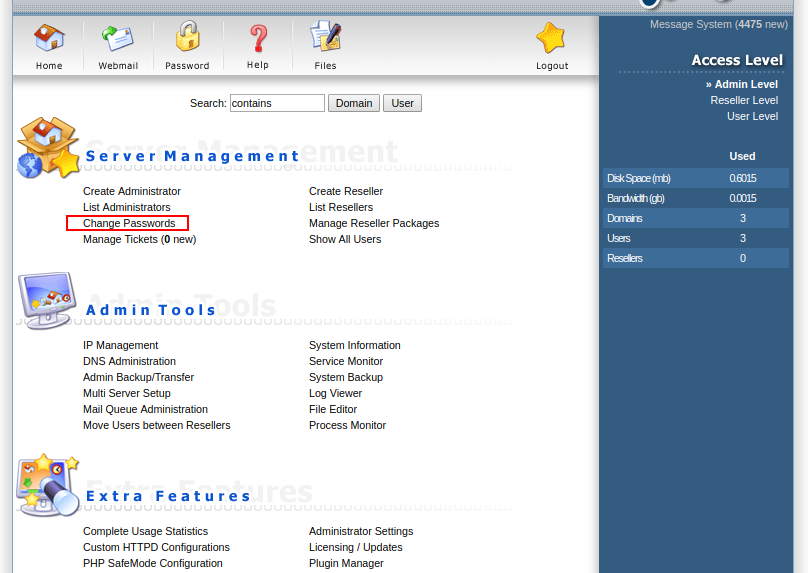Click the Used column header

(742, 156)
